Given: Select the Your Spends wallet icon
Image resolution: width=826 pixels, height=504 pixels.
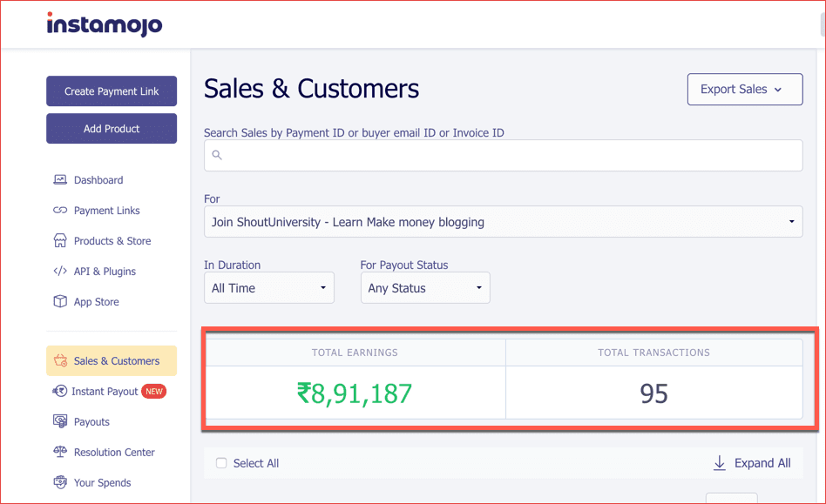Looking at the screenshot, I should [59, 482].
